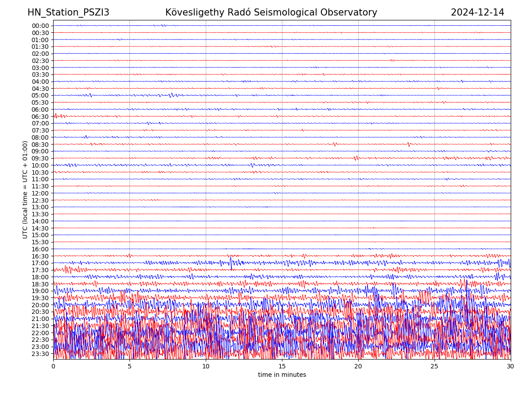Click the 15 tick on minutes axis
532x399 pixels.
(282, 367)
